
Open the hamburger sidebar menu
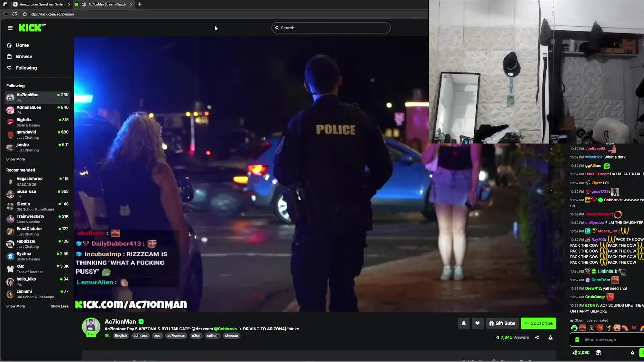tap(10, 28)
